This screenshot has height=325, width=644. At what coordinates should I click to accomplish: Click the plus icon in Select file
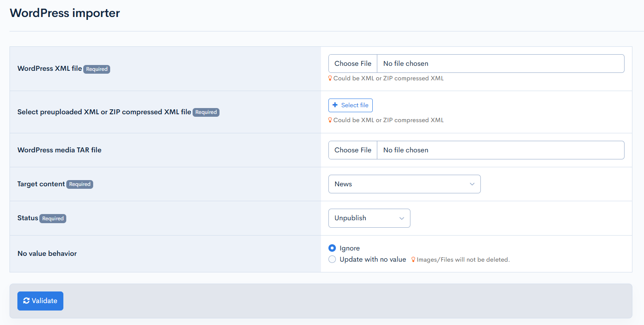tap(335, 105)
